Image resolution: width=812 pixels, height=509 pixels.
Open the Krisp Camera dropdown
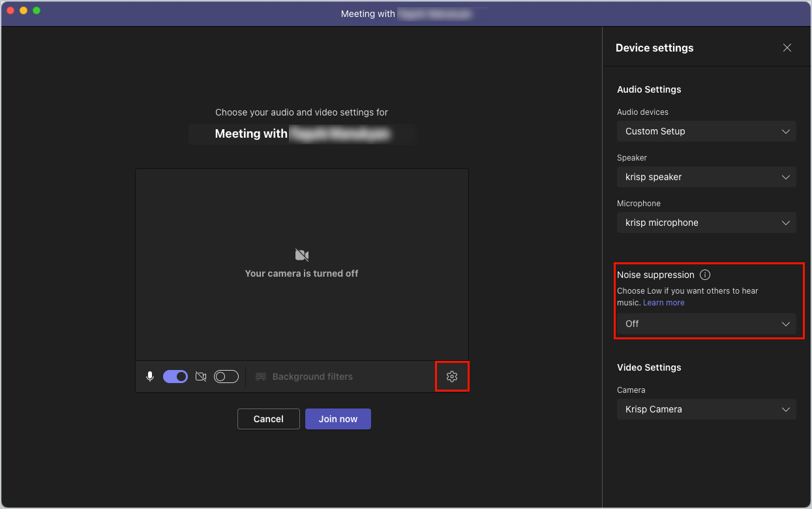pos(706,409)
